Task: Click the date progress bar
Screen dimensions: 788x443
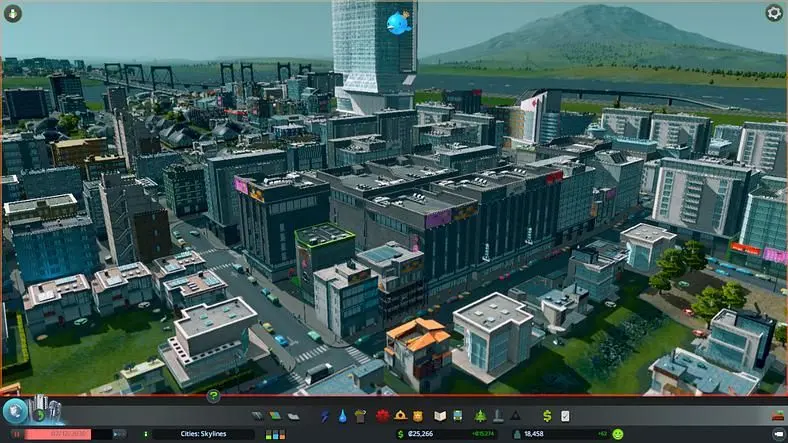Action: (x=68, y=434)
